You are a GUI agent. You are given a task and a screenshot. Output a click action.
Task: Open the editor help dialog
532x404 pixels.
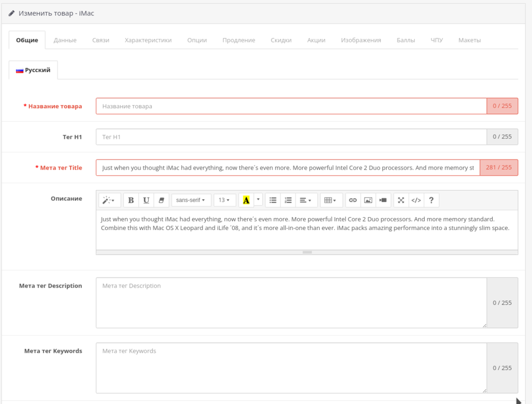pos(431,200)
